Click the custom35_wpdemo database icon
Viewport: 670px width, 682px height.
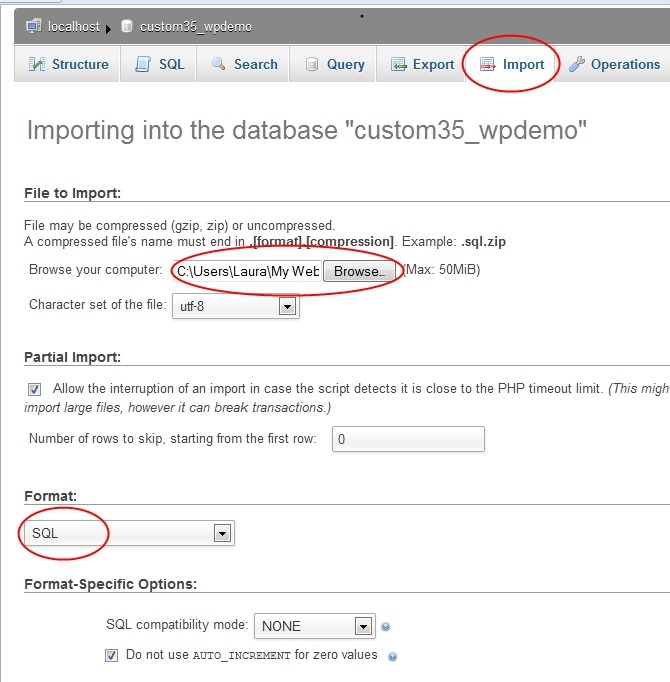[127, 26]
